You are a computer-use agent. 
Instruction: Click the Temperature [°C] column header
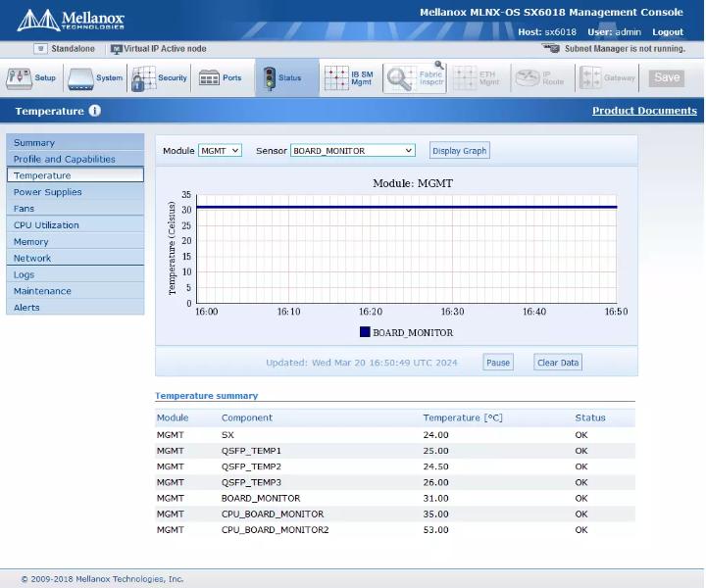[463, 417]
